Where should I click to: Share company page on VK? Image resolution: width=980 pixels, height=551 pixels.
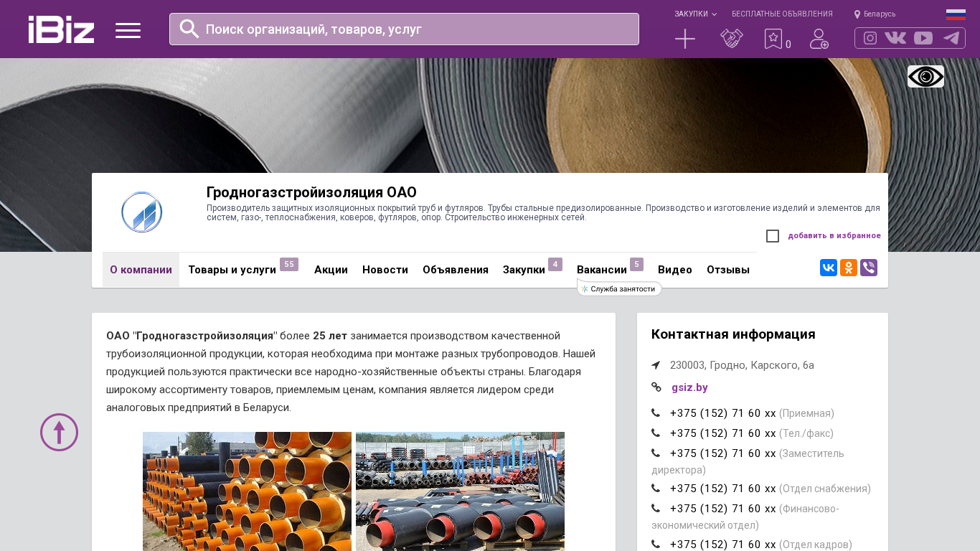(829, 268)
